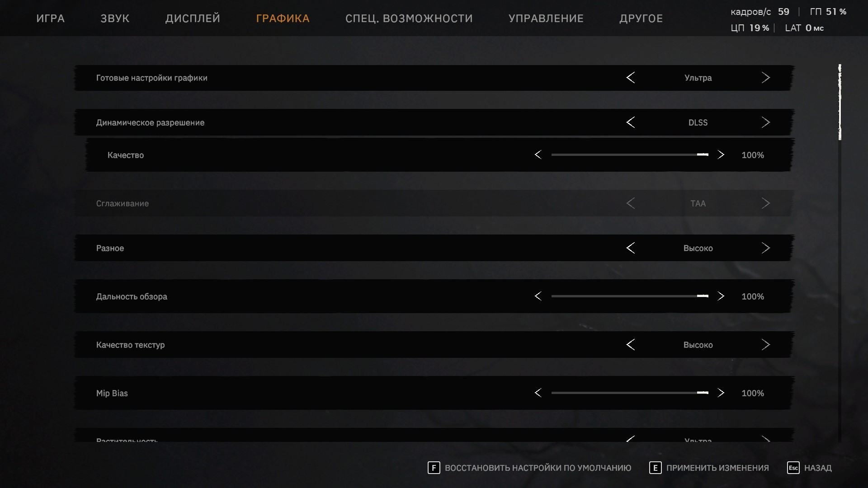
Task: Switch to the ИГРА tab
Action: click(x=50, y=19)
